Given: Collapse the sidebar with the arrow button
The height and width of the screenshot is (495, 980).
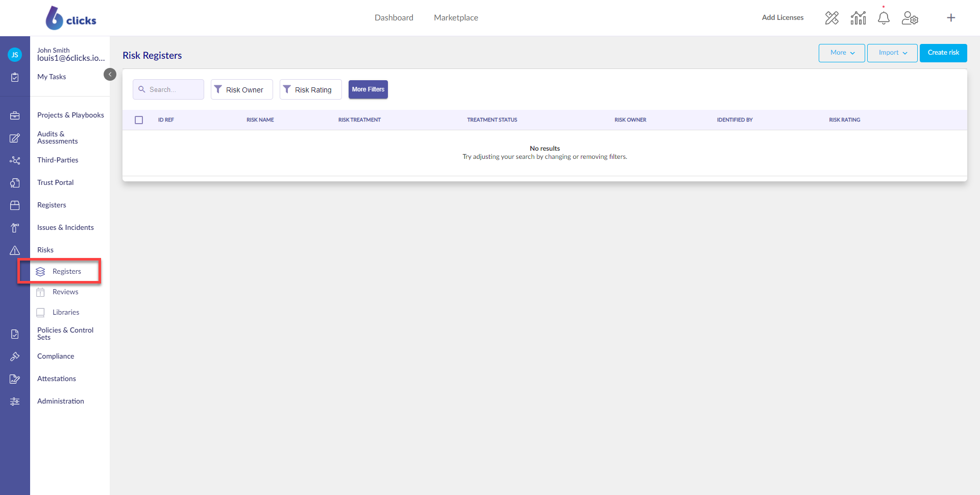Looking at the screenshot, I should pos(110,75).
